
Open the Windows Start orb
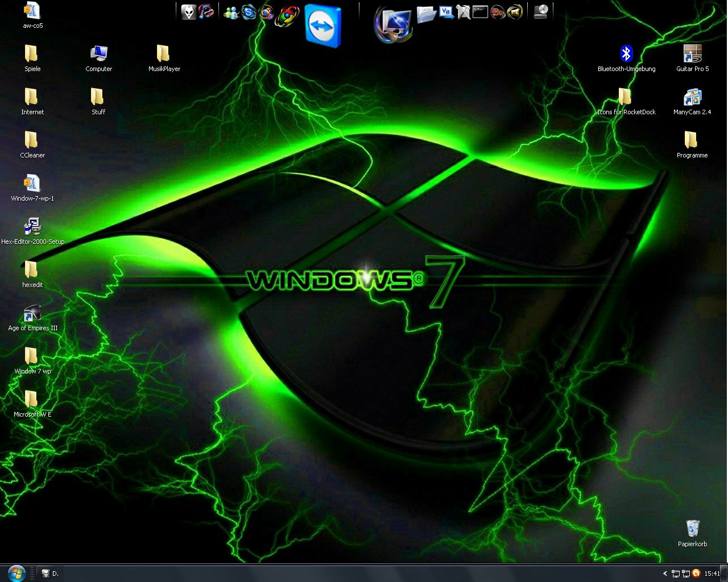(x=16, y=573)
